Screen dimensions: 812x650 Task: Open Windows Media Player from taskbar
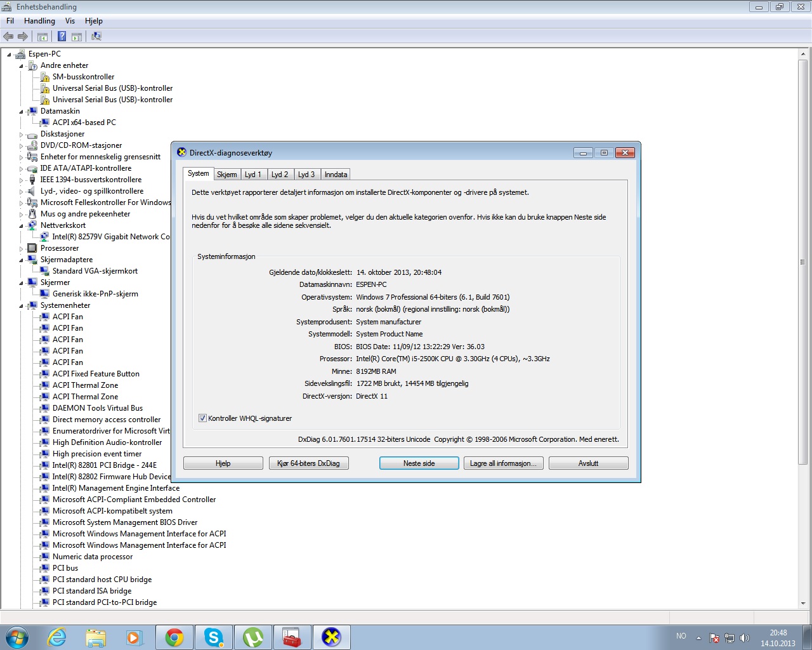click(x=134, y=637)
